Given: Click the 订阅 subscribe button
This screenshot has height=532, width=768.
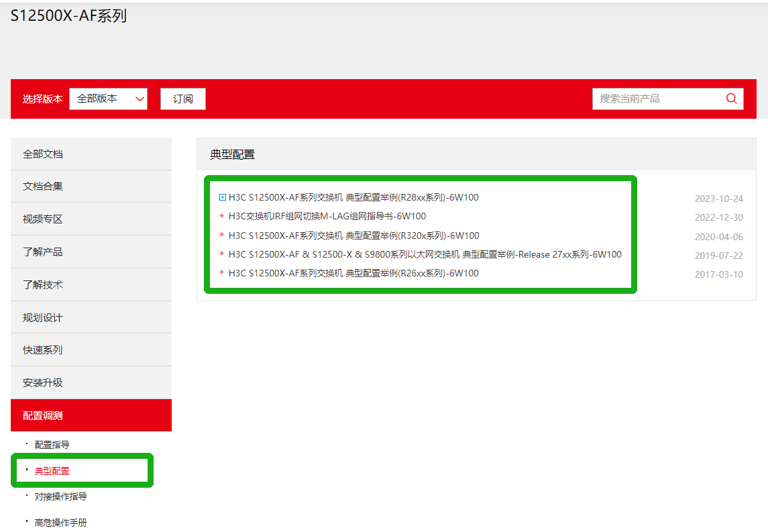Looking at the screenshot, I should click(182, 99).
